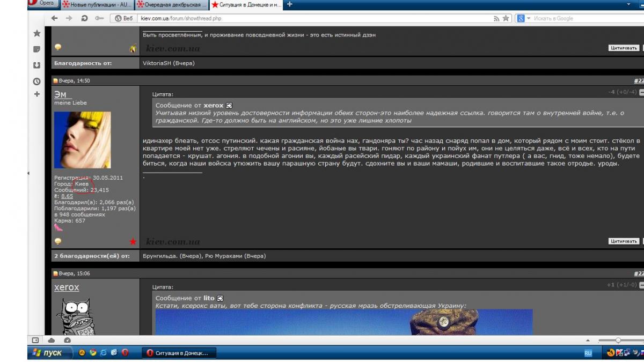Open the History clock panel in sidebar
Image resolution: width=644 pixels, height=362 pixels.
[36, 82]
